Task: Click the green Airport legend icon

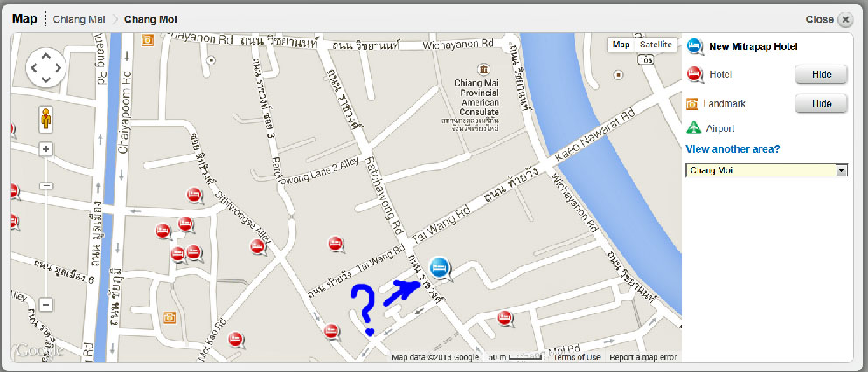Action: tap(694, 127)
